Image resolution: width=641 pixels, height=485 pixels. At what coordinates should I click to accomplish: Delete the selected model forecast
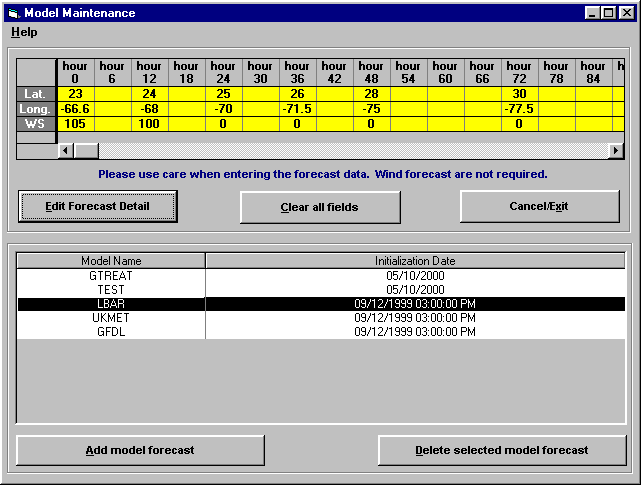502,450
